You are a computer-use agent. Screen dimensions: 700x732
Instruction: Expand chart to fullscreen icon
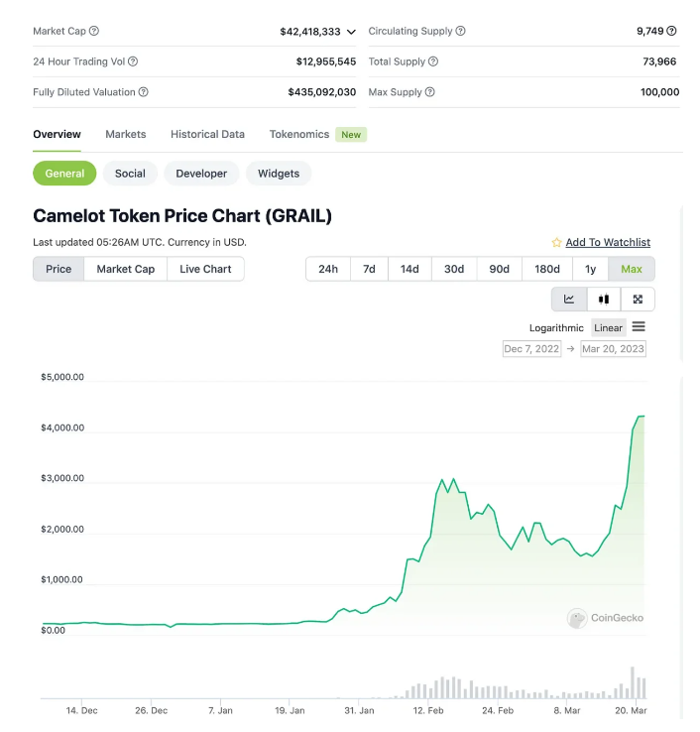(x=638, y=300)
